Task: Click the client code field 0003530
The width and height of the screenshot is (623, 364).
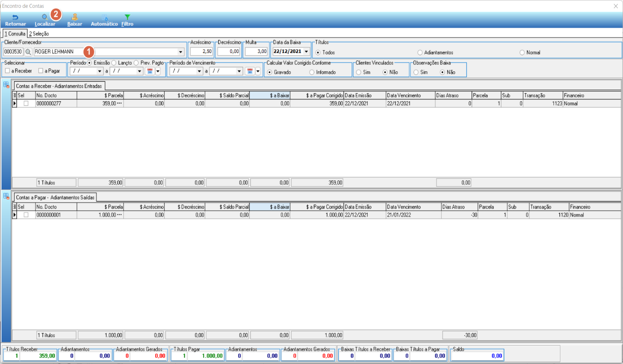Action: (x=13, y=52)
